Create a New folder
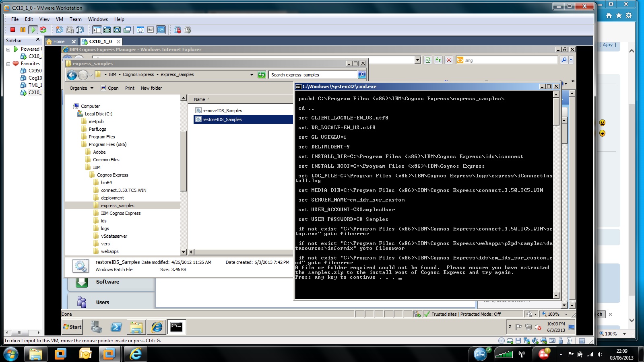The height and width of the screenshot is (362, 644). click(151, 88)
